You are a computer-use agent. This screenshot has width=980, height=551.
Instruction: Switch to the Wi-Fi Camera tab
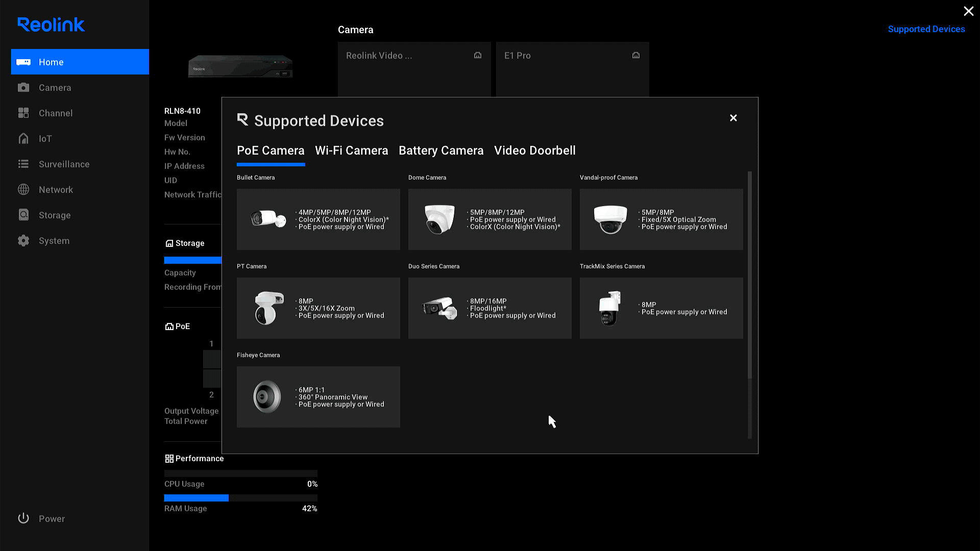pyautogui.click(x=352, y=151)
